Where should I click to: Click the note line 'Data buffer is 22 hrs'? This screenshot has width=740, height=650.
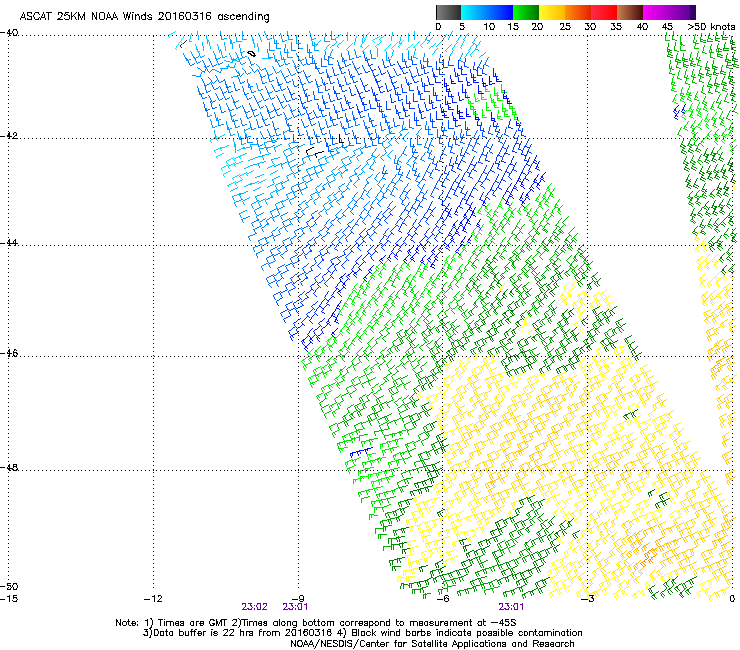pyautogui.click(x=362, y=633)
